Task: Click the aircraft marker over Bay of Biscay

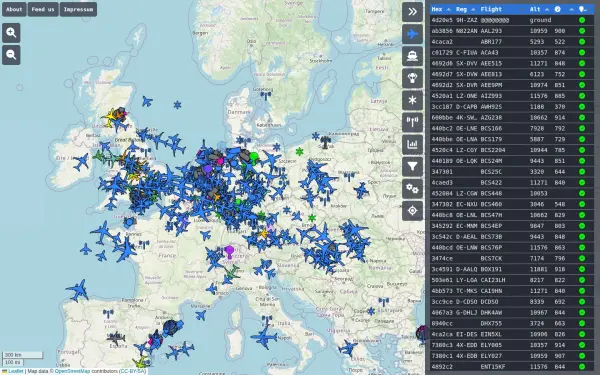Action: pyautogui.click(x=78, y=290)
